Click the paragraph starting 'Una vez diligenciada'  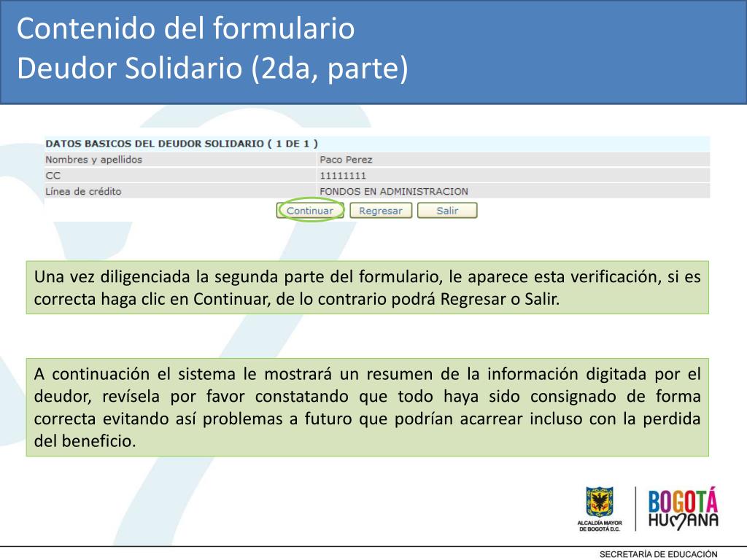(x=368, y=287)
